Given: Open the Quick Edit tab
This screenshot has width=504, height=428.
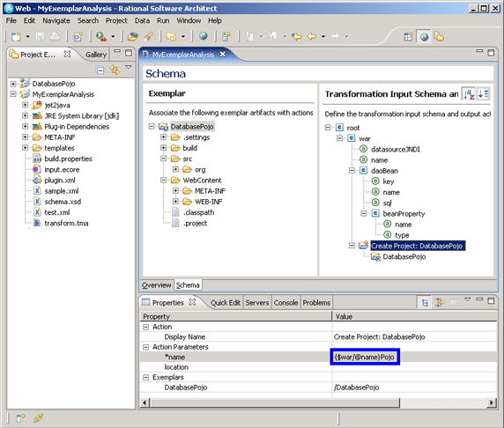Looking at the screenshot, I should coord(226,303).
